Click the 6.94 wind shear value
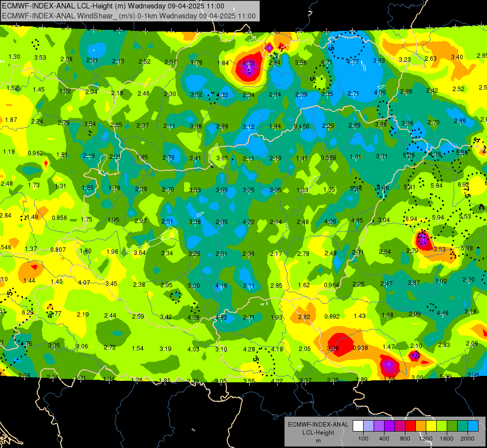 pos(411,219)
